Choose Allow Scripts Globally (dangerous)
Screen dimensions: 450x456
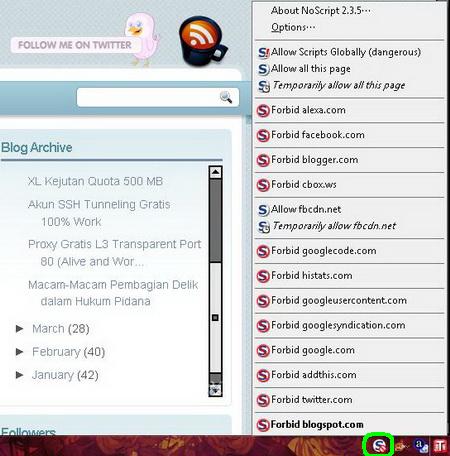pos(349,52)
